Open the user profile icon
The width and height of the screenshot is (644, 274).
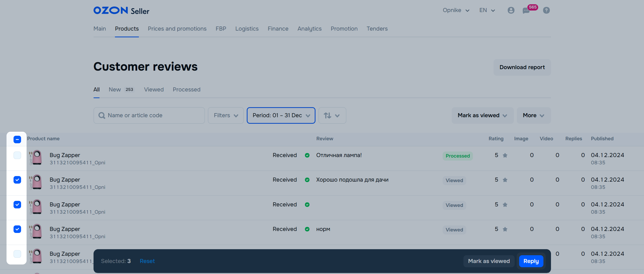(x=511, y=10)
